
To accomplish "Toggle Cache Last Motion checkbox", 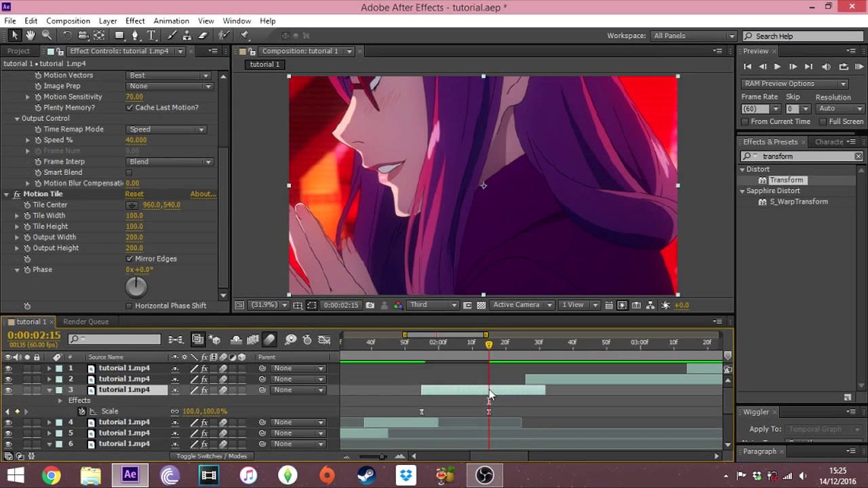I will [x=129, y=107].
